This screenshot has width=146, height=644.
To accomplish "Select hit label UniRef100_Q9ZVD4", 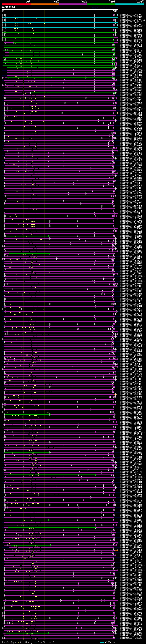I will click(x=131, y=60).
